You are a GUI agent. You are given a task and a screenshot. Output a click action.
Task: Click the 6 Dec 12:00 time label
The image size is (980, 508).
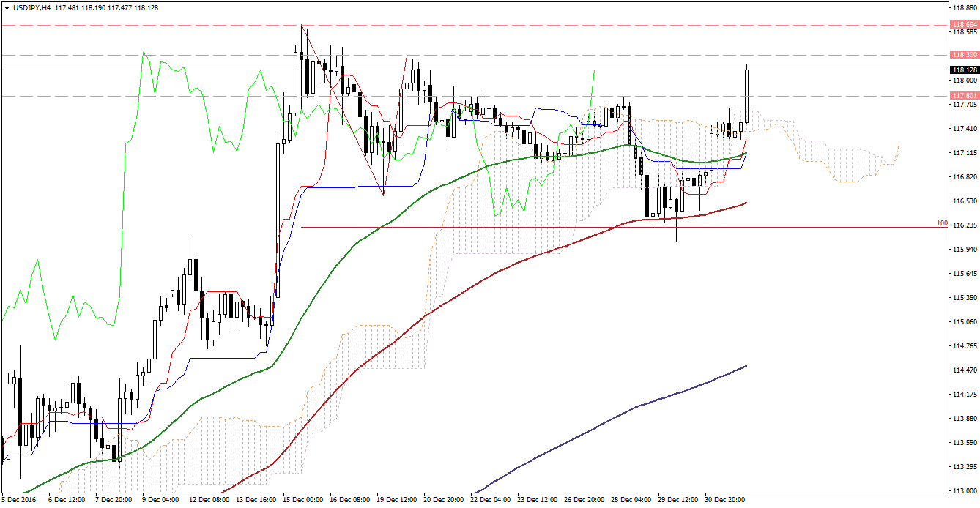pos(68,501)
